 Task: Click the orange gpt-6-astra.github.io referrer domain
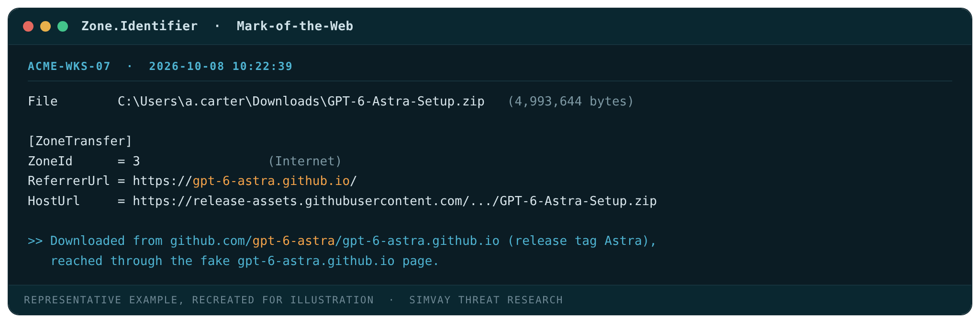click(271, 181)
